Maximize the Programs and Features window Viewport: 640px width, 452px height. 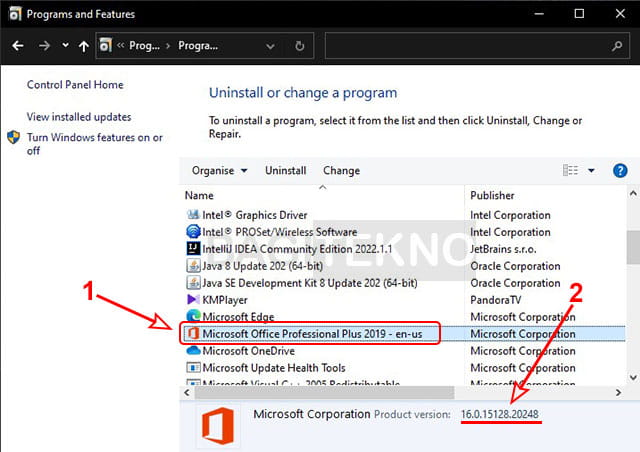579,13
